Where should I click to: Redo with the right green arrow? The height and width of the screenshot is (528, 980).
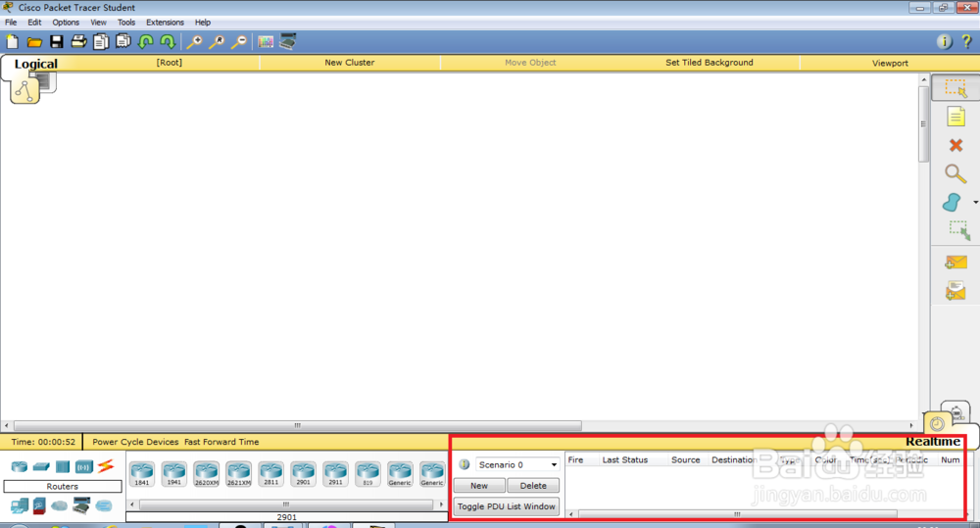coord(168,42)
